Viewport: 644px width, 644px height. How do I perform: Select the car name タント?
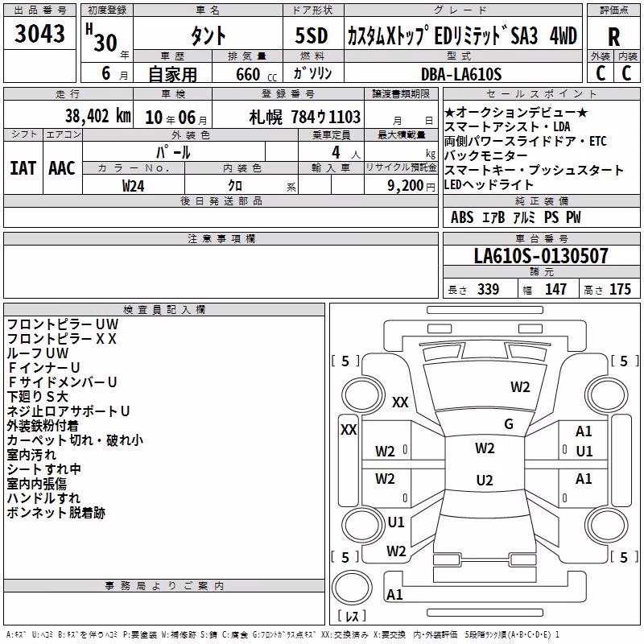pyautogui.click(x=208, y=35)
